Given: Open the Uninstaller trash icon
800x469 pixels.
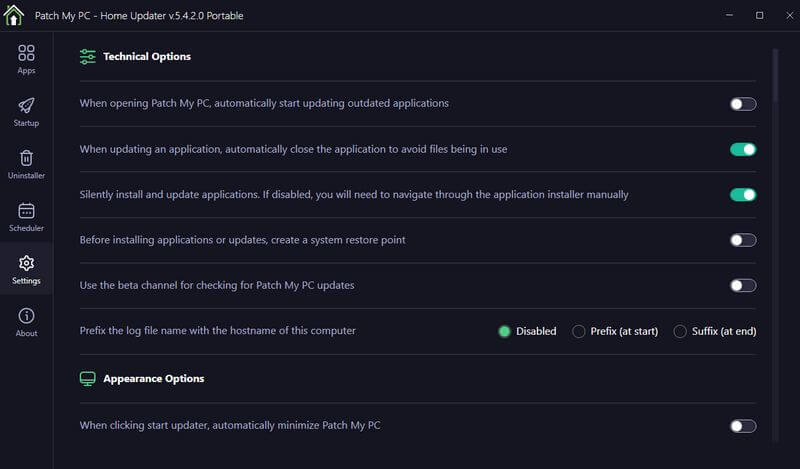Looking at the screenshot, I should pos(26,158).
